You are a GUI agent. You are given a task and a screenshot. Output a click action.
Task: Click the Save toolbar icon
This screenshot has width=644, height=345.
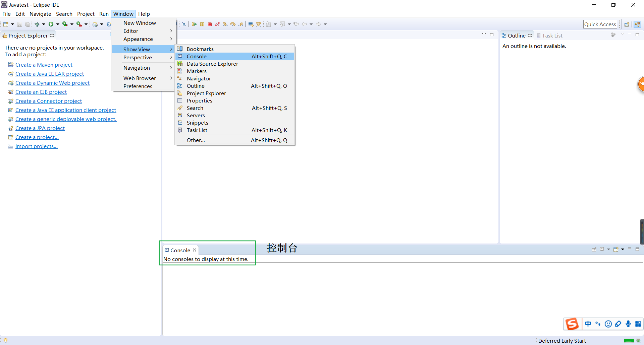19,24
